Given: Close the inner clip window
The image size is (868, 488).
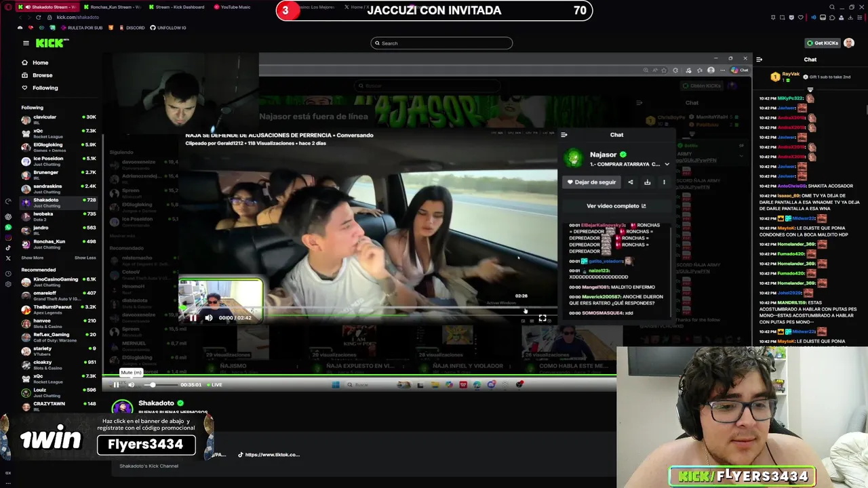Looking at the screenshot, I should tap(745, 58).
